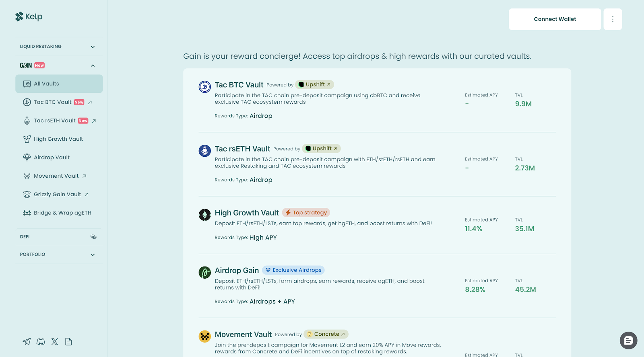Open Upshift link beside Tac BTC Vault
Screen dimensions: 644x357
point(315,84)
